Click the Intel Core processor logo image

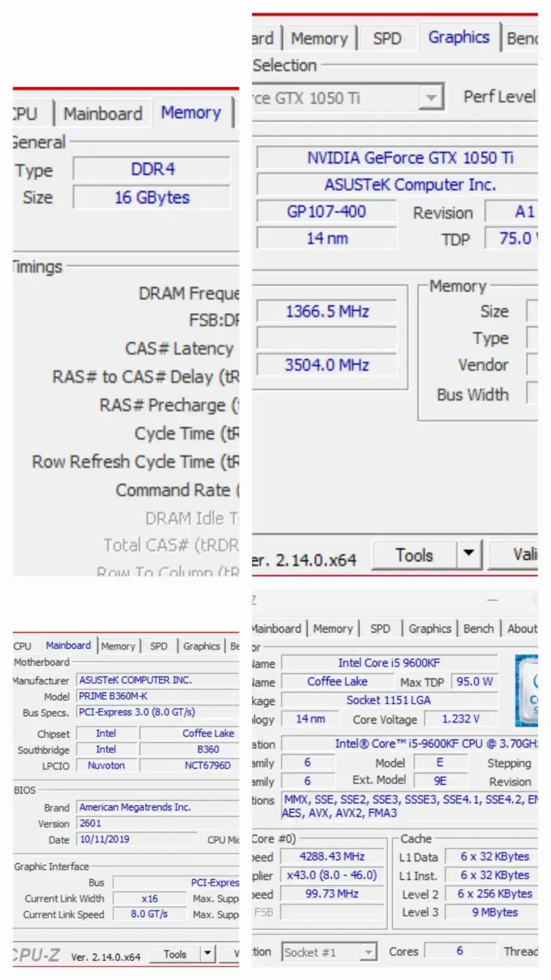[527, 690]
